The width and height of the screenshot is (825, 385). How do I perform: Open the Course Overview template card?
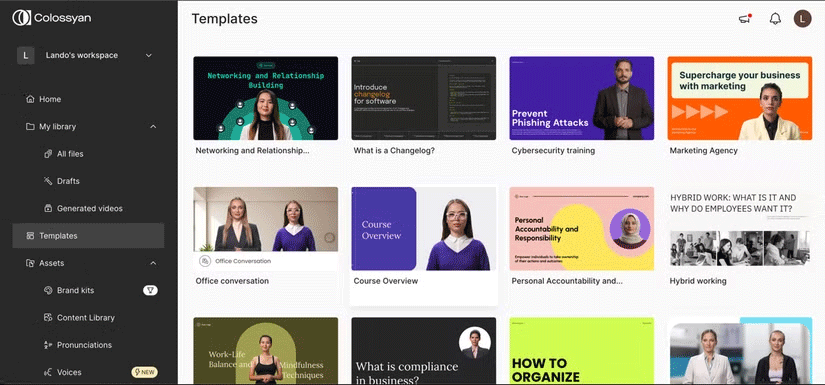pos(424,246)
